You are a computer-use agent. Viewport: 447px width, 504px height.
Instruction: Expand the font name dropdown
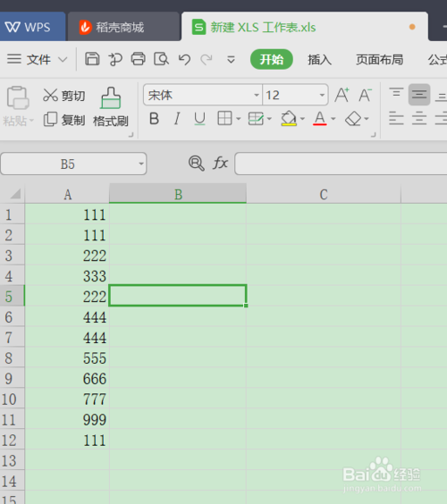[257, 95]
